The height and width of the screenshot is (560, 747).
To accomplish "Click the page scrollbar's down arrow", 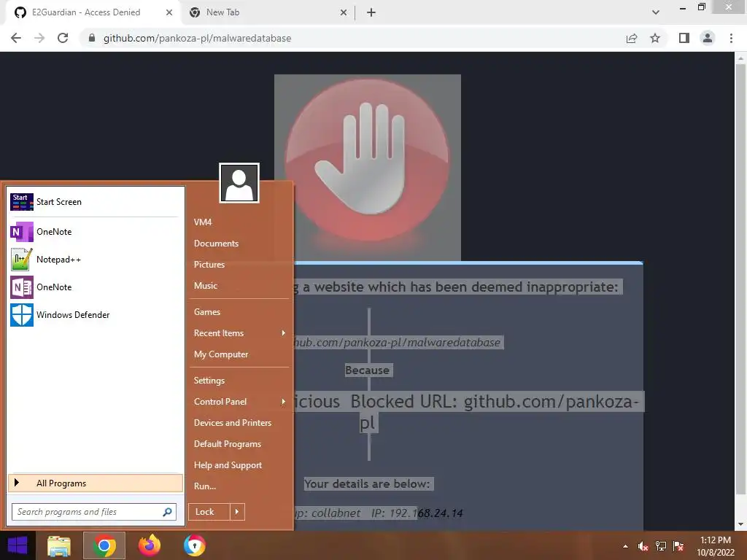I will click(740, 524).
